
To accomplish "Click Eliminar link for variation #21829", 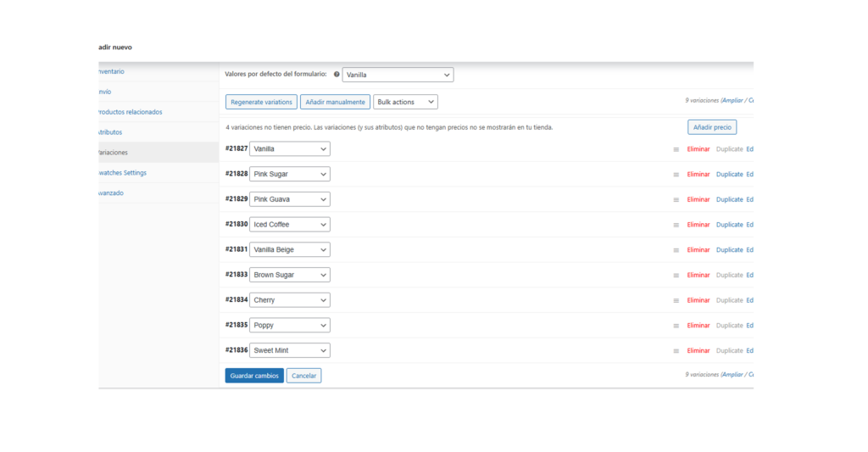I will click(x=698, y=199).
